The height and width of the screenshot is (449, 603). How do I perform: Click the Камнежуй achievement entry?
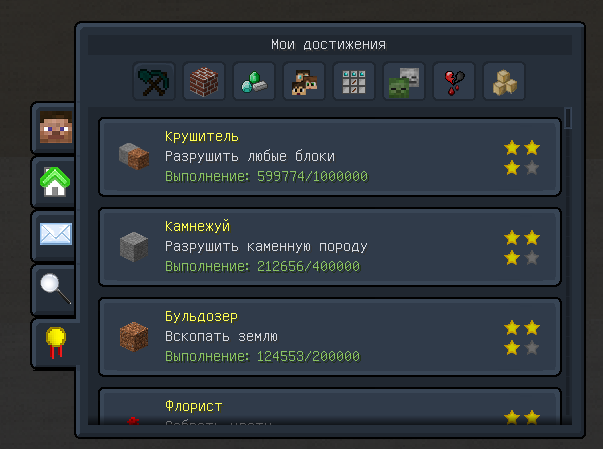[x=330, y=247]
